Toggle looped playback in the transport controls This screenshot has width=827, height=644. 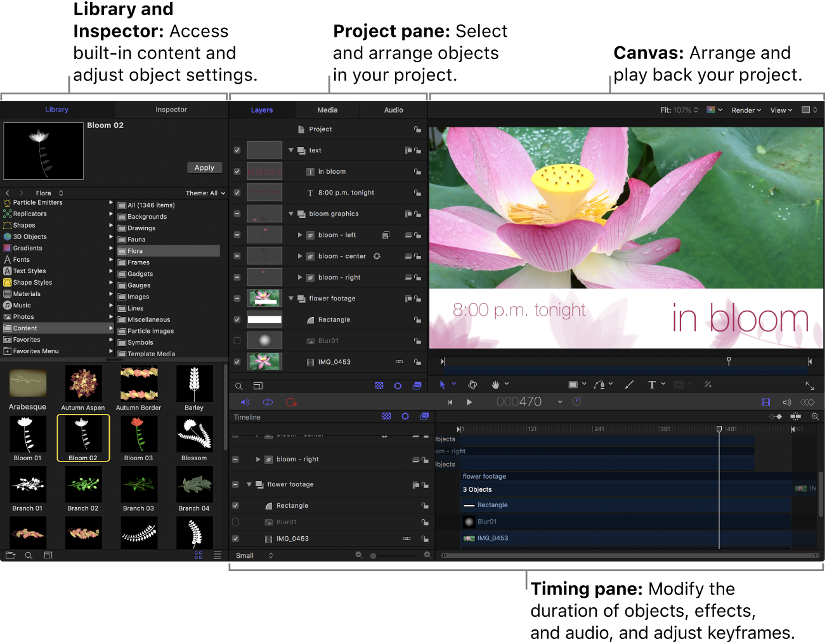pyautogui.click(x=267, y=402)
